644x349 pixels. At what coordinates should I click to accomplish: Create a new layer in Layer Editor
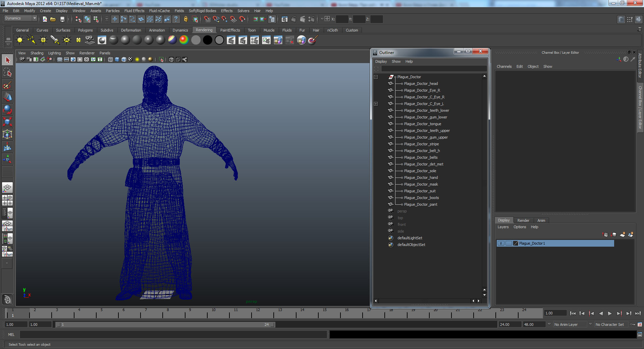623,235
